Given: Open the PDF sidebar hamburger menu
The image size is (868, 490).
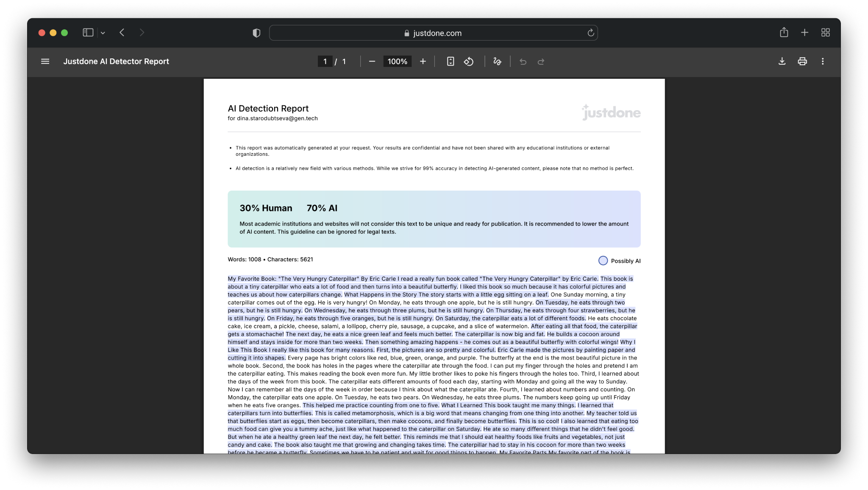Looking at the screenshot, I should coord(45,61).
